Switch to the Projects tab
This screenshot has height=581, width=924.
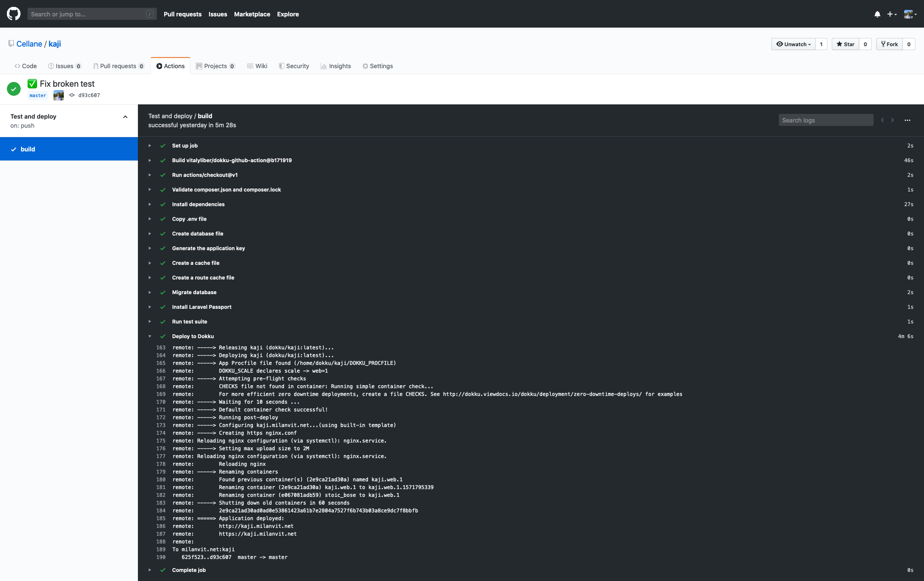(215, 66)
